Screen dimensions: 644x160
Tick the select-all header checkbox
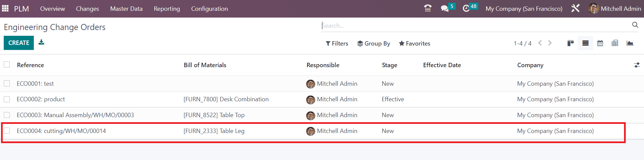[7, 64]
